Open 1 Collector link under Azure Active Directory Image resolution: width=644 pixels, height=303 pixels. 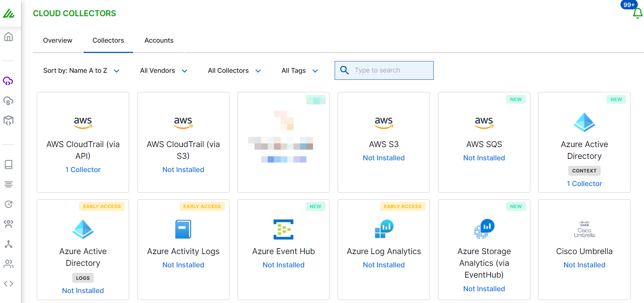click(x=584, y=183)
